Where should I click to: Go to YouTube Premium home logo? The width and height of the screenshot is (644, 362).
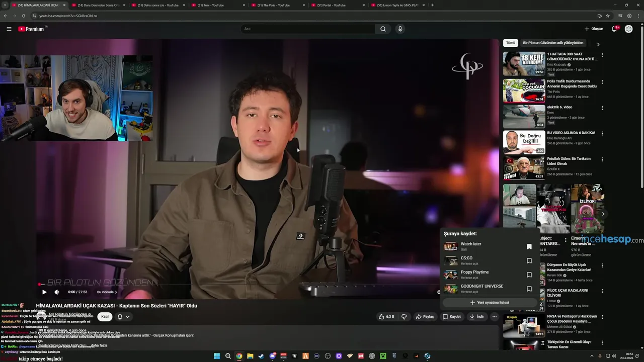point(32,29)
